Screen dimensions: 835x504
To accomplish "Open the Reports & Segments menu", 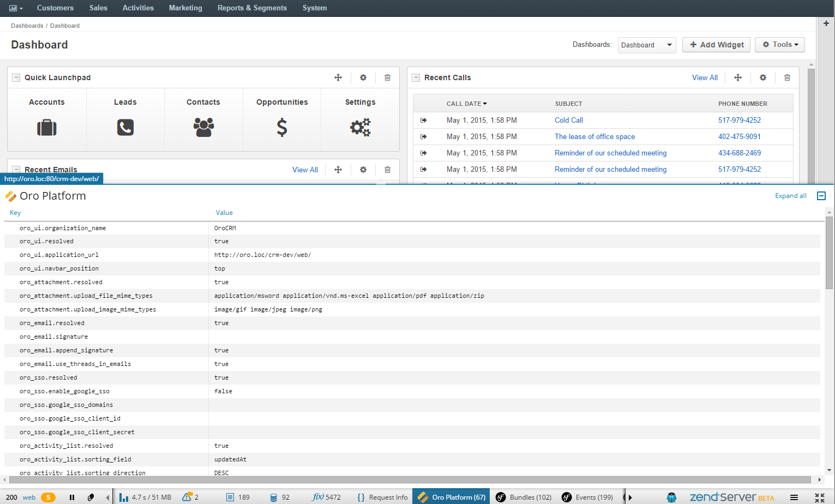I will [252, 8].
